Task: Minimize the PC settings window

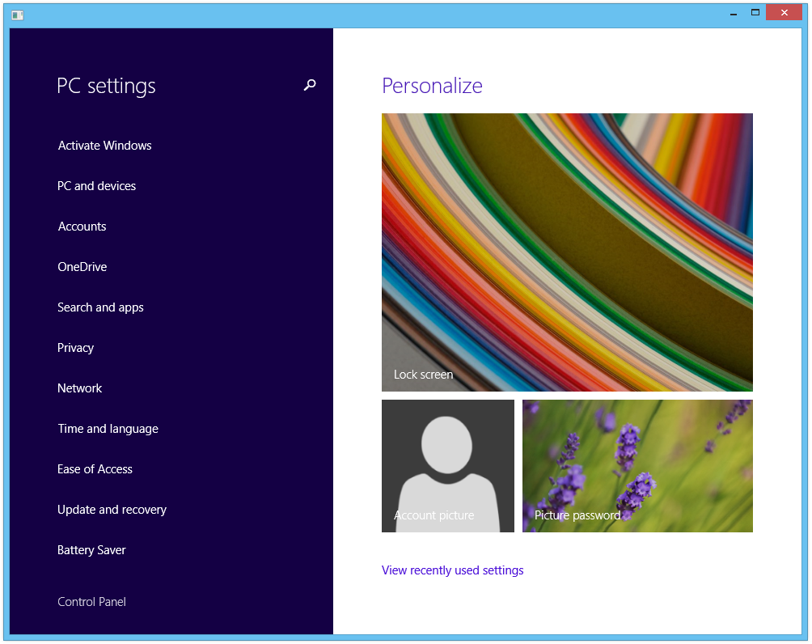Action: click(734, 14)
